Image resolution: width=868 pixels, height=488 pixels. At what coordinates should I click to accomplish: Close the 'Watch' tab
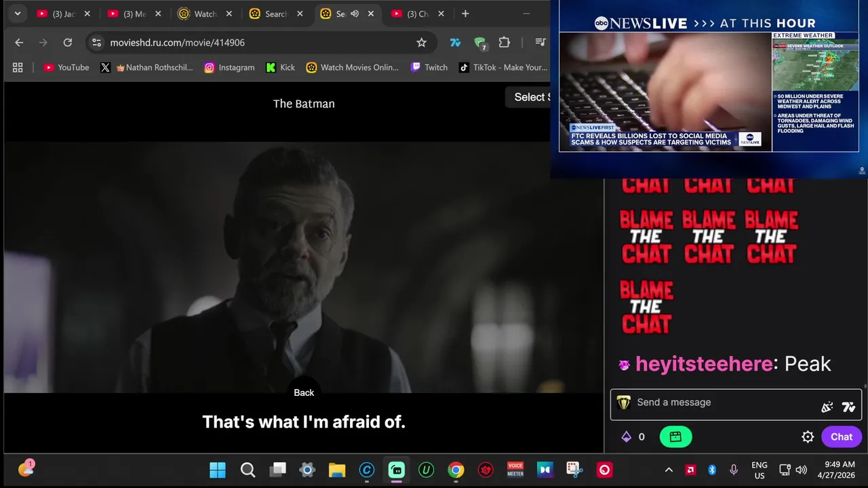point(229,14)
